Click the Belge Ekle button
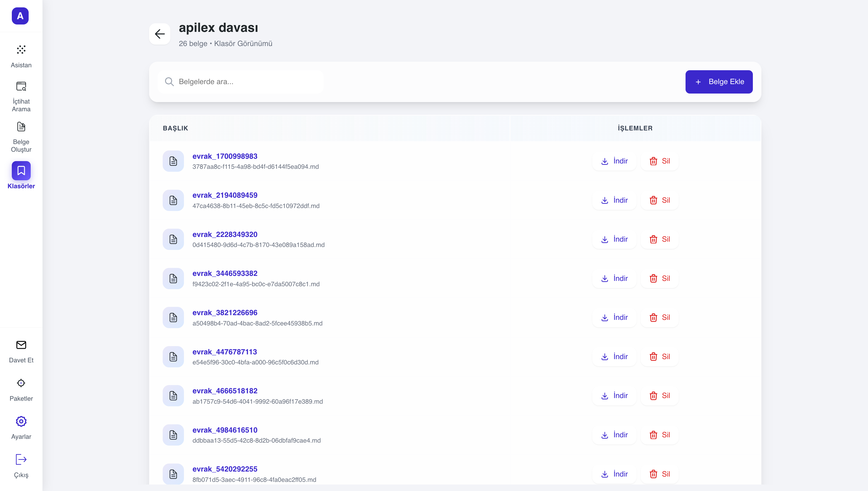 tap(719, 82)
